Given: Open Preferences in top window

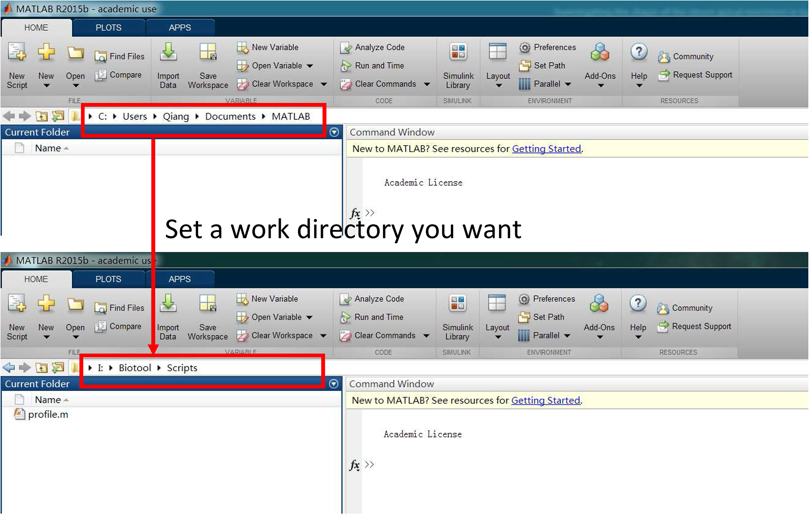Looking at the screenshot, I should (x=548, y=47).
